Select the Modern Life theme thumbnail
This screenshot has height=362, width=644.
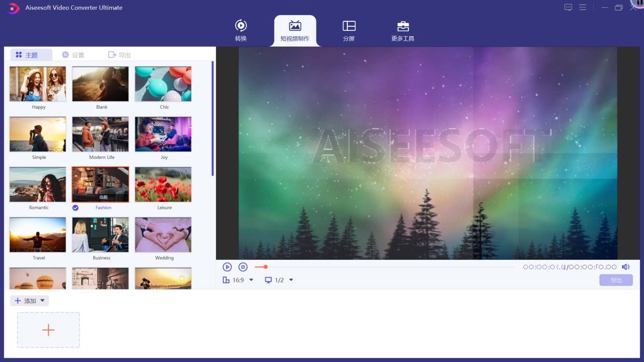pyautogui.click(x=100, y=134)
